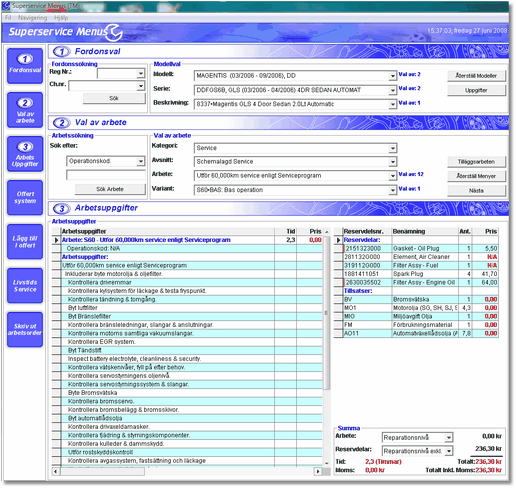Image resolution: width=516 pixels, height=488 pixels.
Task: Click row arrow beside Arbete: S60
Action: 56,240
